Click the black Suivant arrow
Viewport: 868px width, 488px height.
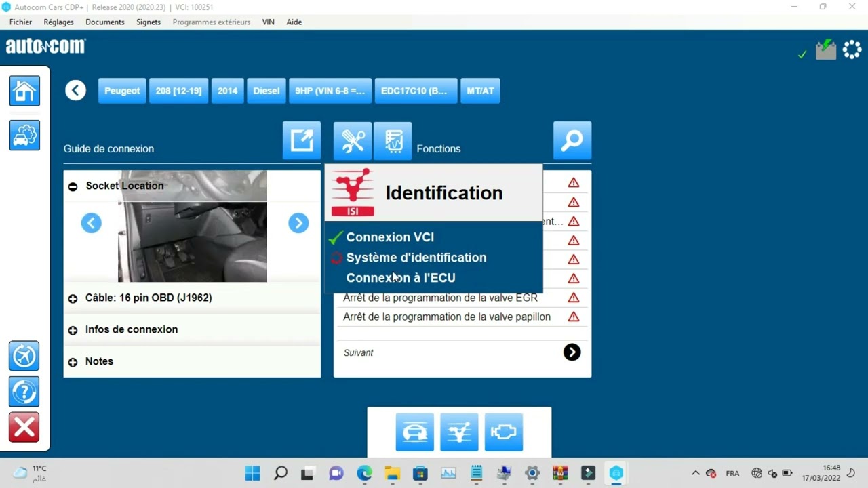pos(572,352)
